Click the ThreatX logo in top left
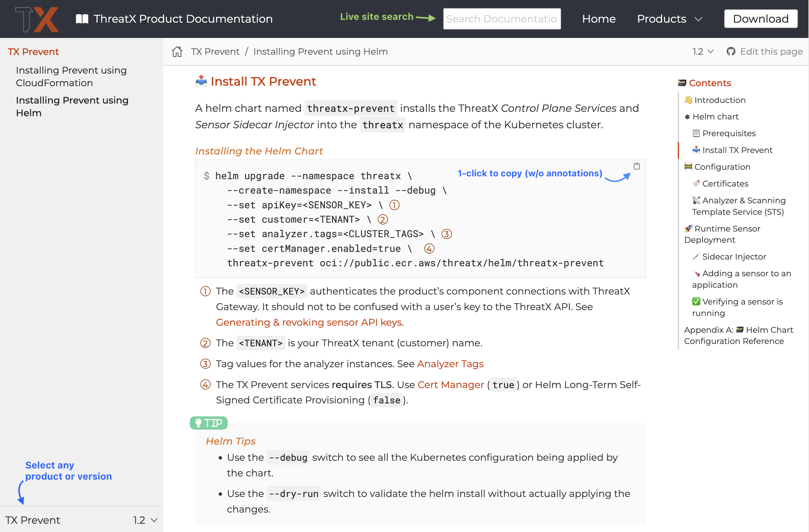Image resolution: width=809 pixels, height=532 pixels. 37,19
